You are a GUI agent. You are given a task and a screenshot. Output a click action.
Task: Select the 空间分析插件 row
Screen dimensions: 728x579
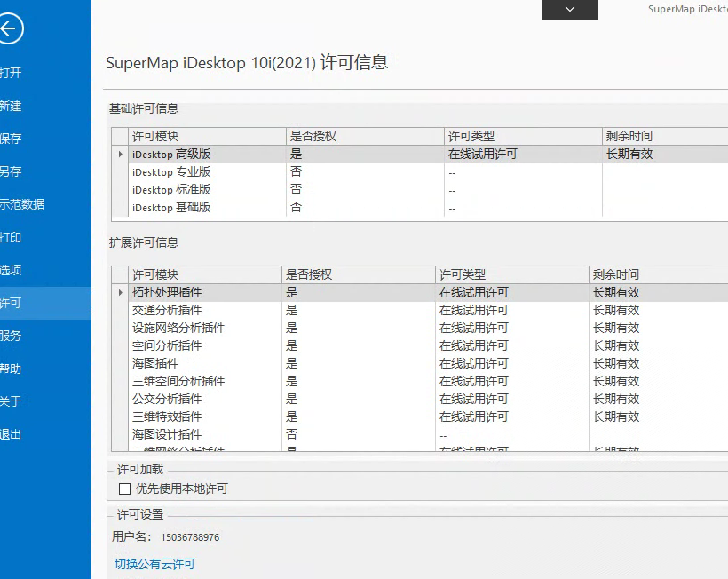pos(420,345)
